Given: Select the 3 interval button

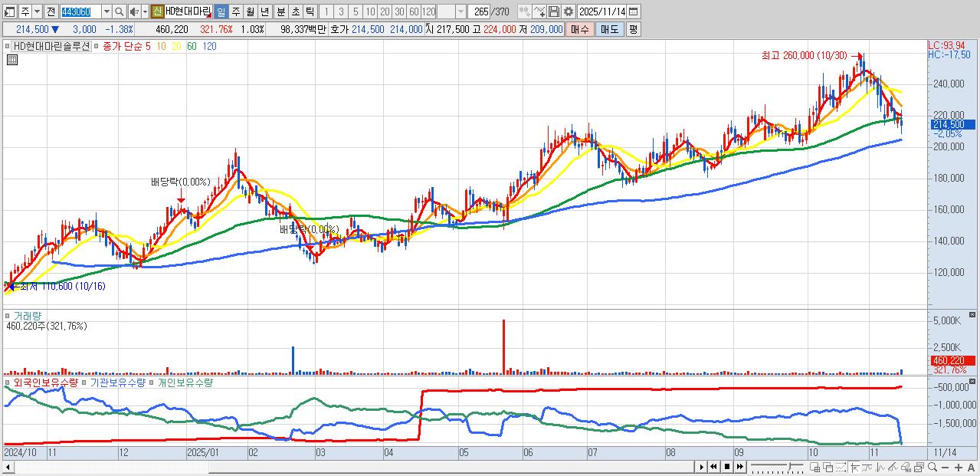Looking at the screenshot, I should (341, 11).
